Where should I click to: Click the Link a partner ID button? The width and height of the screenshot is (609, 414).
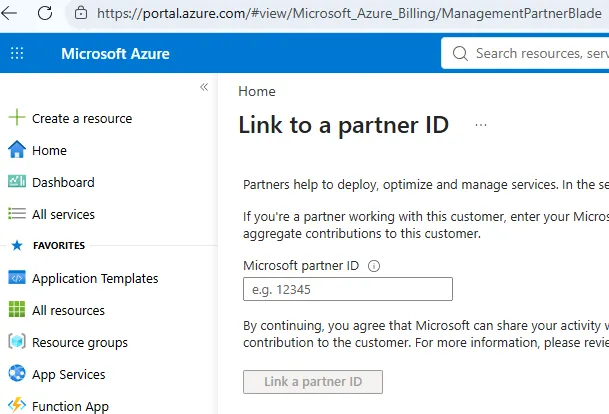click(313, 382)
